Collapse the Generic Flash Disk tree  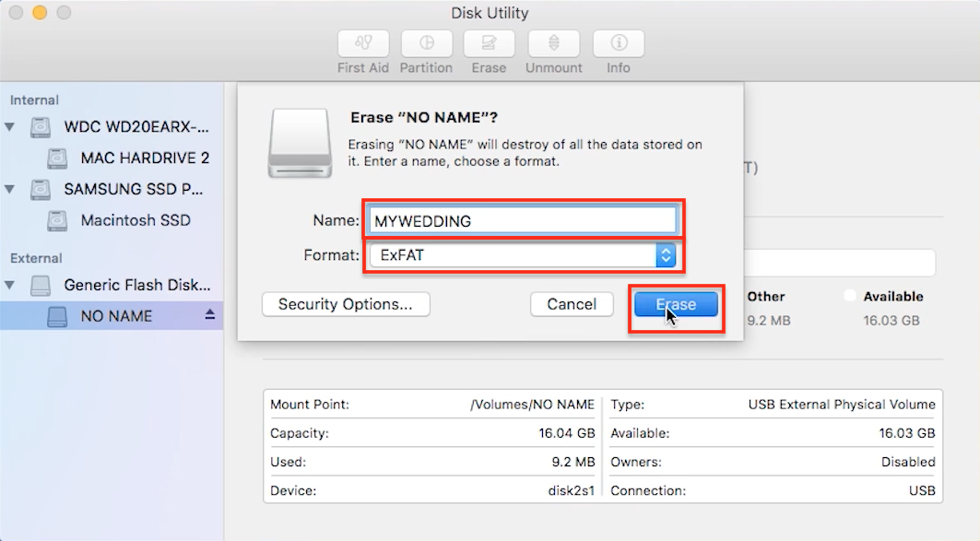click(x=9, y=285)
